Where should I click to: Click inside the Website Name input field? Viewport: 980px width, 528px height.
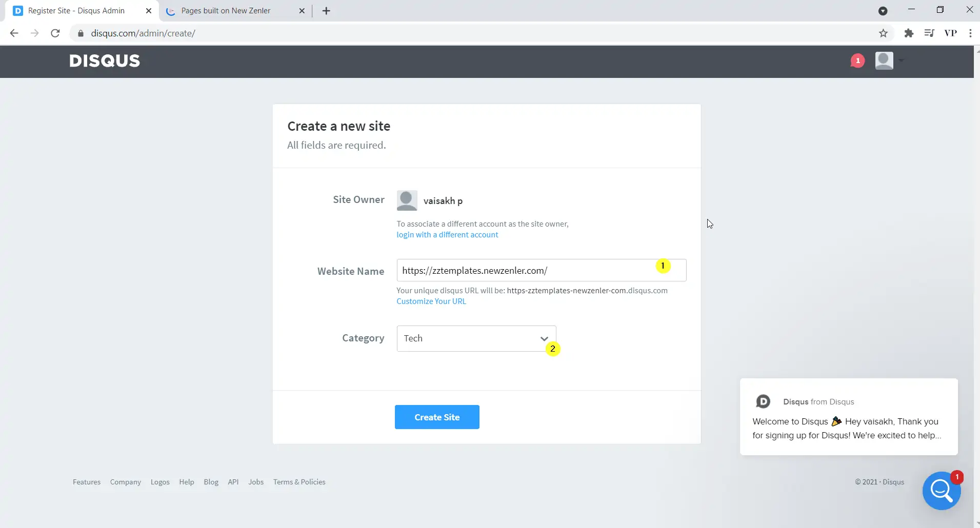513,270
